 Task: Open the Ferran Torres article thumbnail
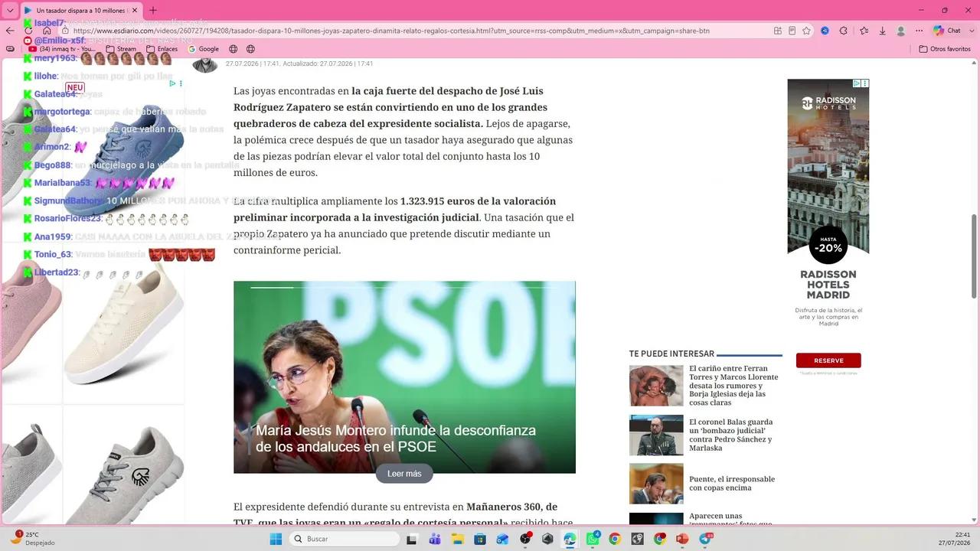tap(656, 386)
